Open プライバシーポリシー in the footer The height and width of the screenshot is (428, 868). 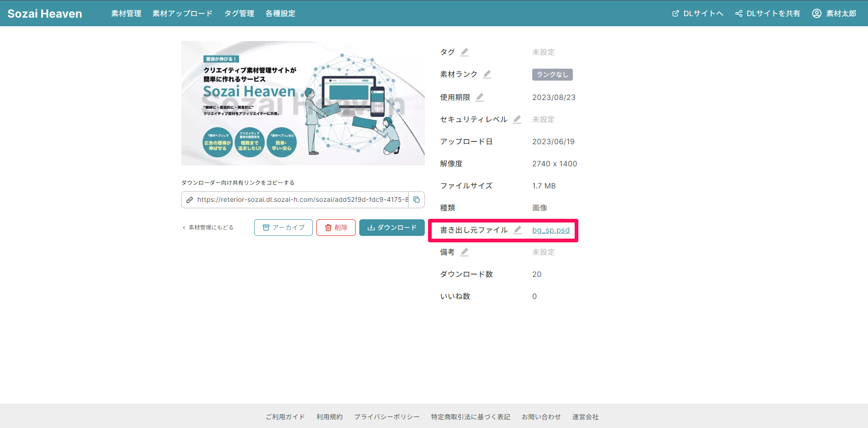point(387,417)
